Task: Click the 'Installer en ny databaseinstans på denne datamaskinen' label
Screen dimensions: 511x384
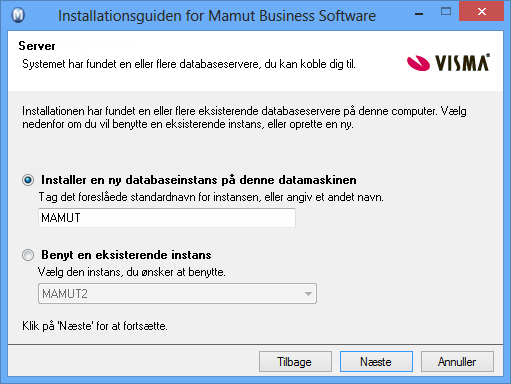Action: point(199,180)
